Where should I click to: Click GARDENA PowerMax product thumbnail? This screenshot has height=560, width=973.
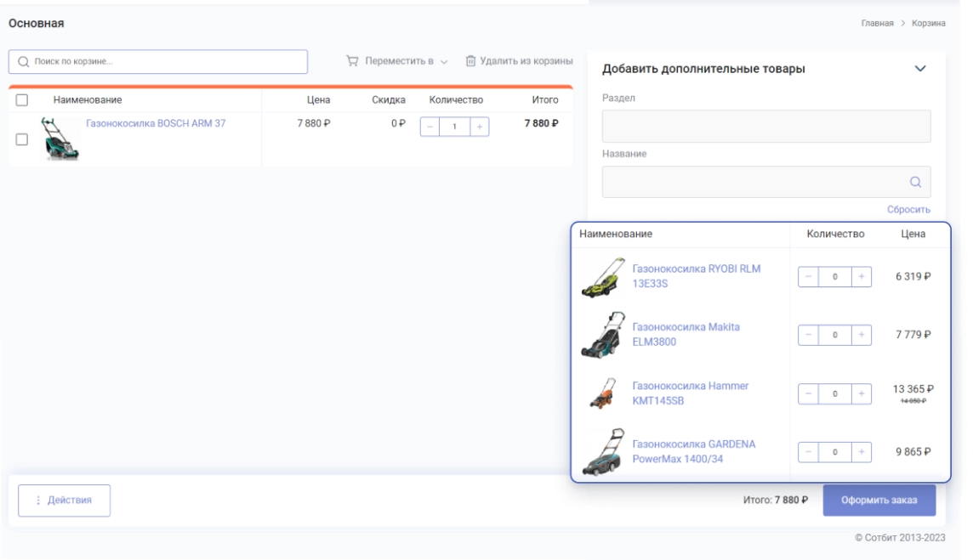(x=603, y=452)
